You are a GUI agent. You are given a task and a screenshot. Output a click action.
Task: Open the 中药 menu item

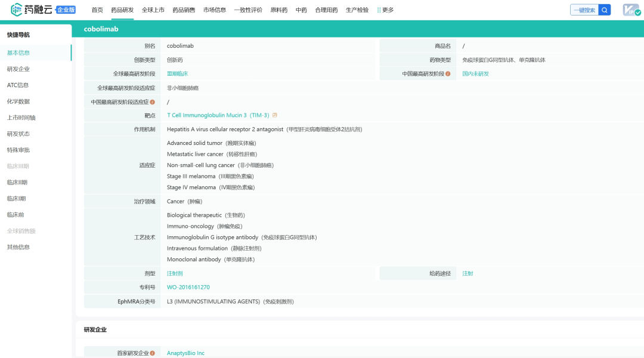(x=302, y=10)
